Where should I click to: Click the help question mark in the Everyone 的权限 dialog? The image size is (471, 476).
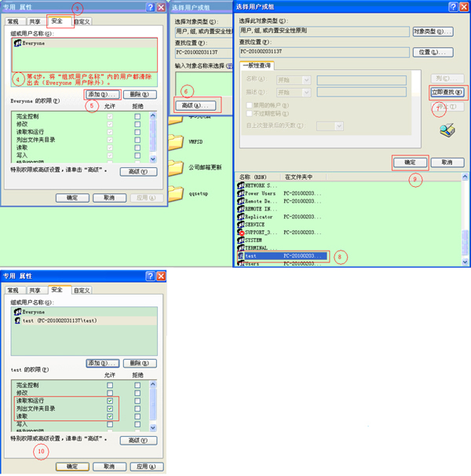tap(150, 7)
